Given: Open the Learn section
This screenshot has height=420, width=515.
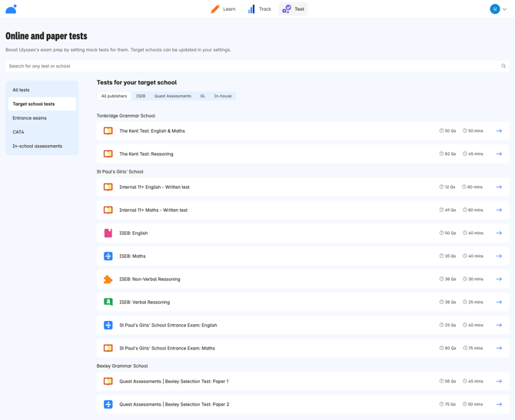Looking at the screenshot, I should [223, 9].
